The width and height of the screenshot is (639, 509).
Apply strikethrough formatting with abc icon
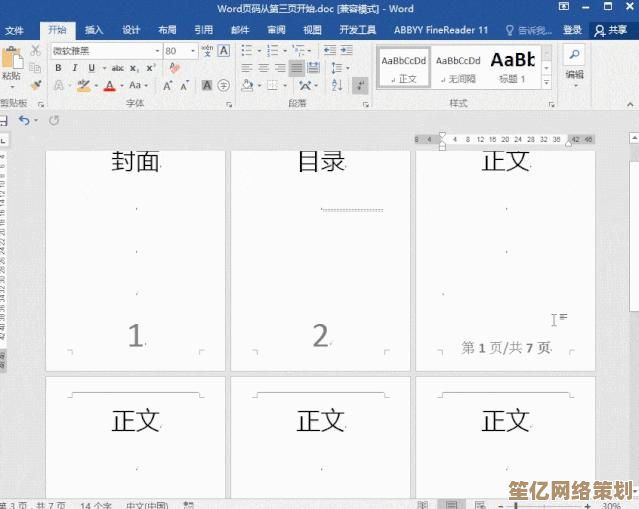coord(118,68)
